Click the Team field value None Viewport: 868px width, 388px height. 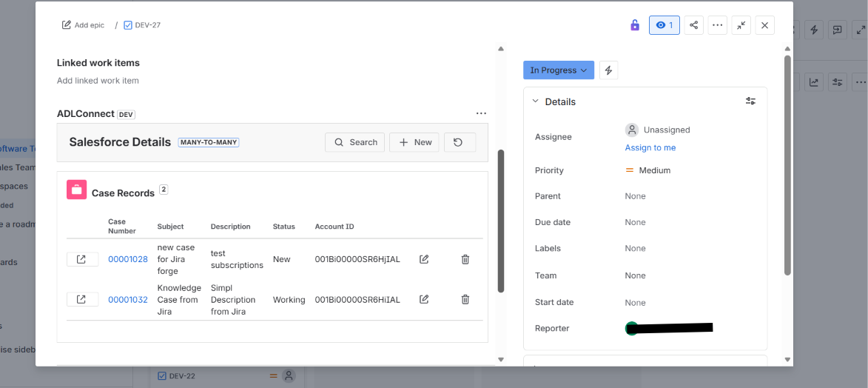tap(635, 275)
